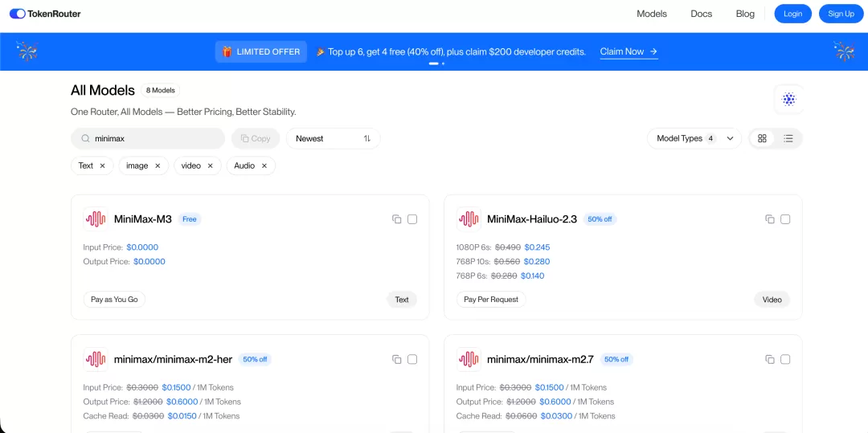
Task: Select the second banner carousel dot
Action: coord(443,63)
